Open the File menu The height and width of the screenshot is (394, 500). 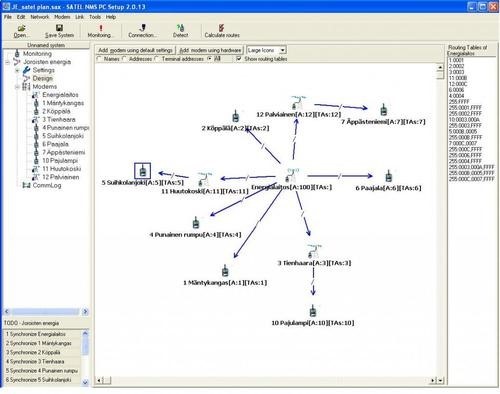coord(8,17)
